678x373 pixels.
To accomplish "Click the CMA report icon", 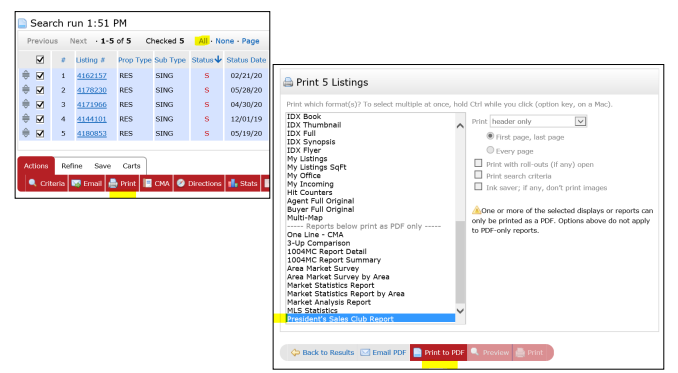I will point(147,183).
